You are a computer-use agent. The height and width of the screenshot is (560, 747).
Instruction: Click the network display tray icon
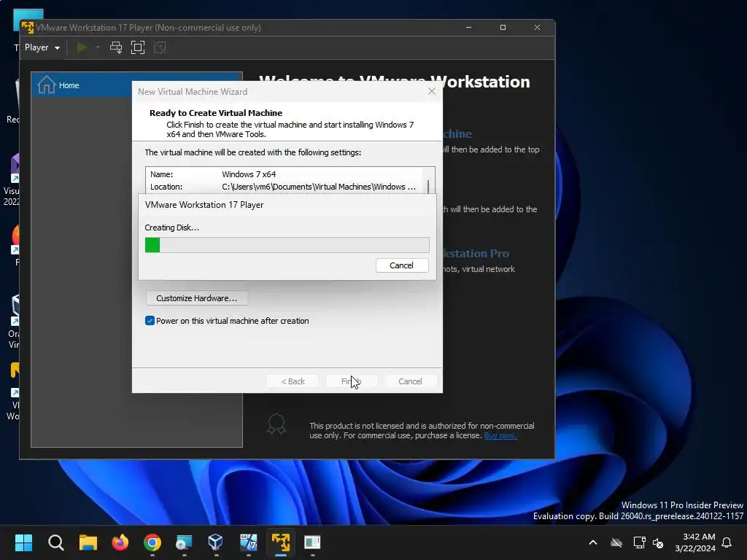639,542
